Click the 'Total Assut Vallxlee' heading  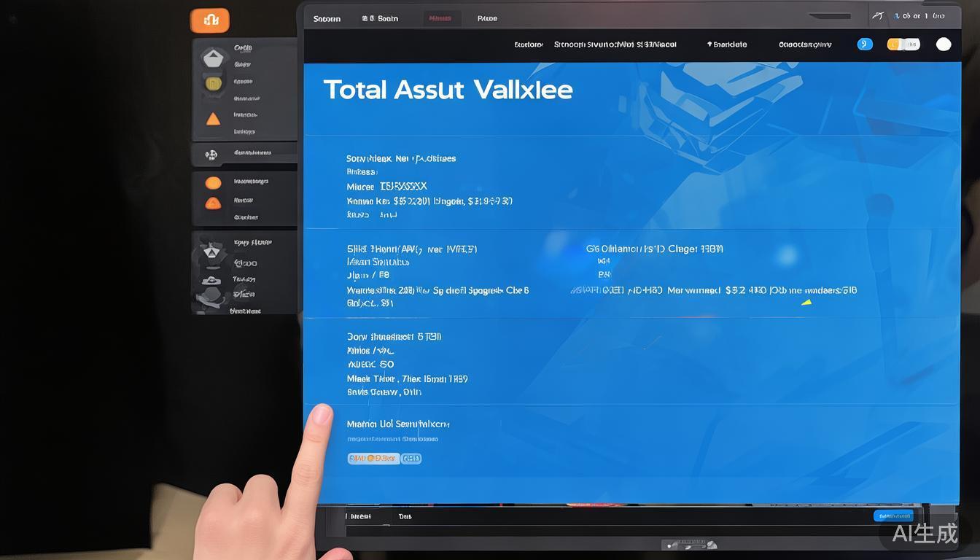coord(448,90)
